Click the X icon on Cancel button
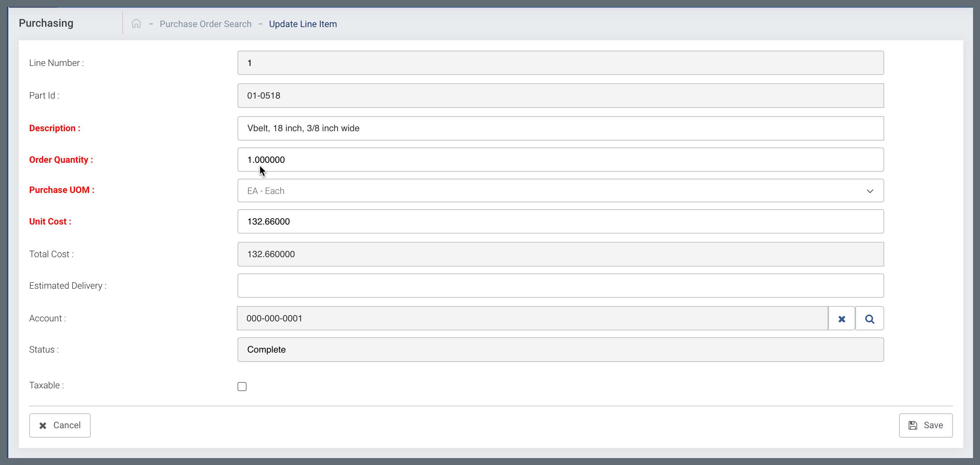 coord(43,425)
